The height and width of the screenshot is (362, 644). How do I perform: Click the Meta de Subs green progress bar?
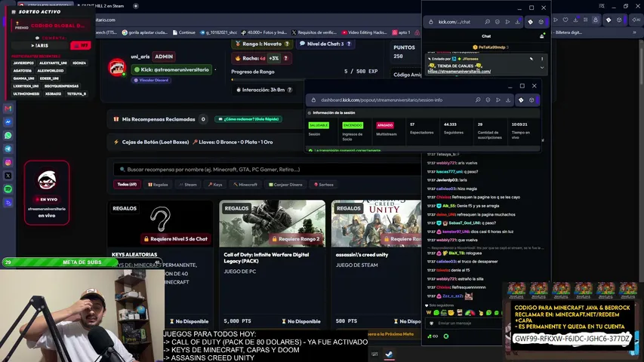click(60, 262)
